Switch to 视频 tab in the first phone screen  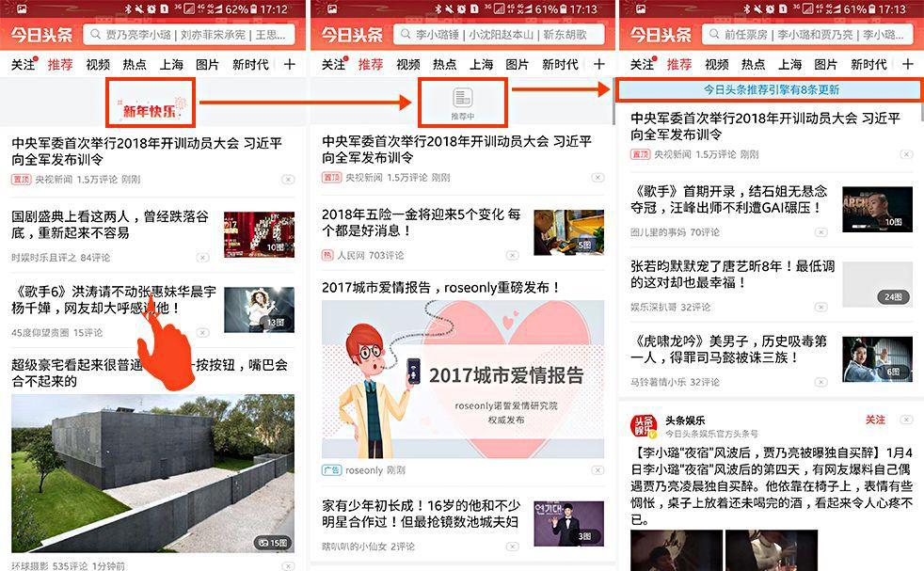point(98,64)
